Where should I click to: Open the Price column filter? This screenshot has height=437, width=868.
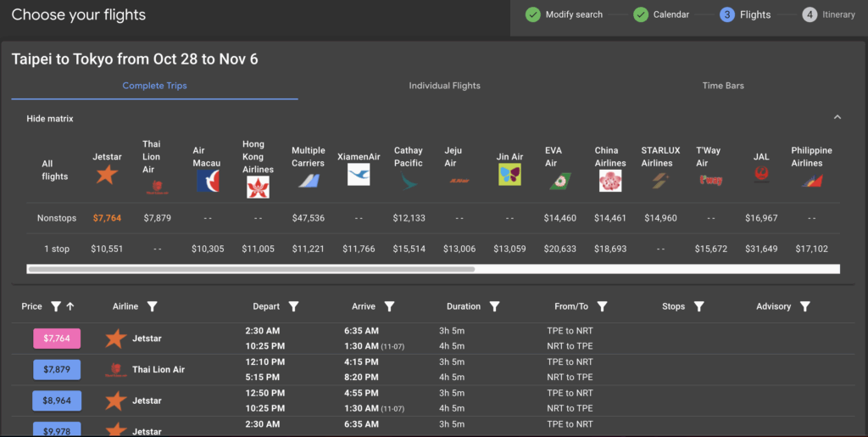[x=56, y=306]
